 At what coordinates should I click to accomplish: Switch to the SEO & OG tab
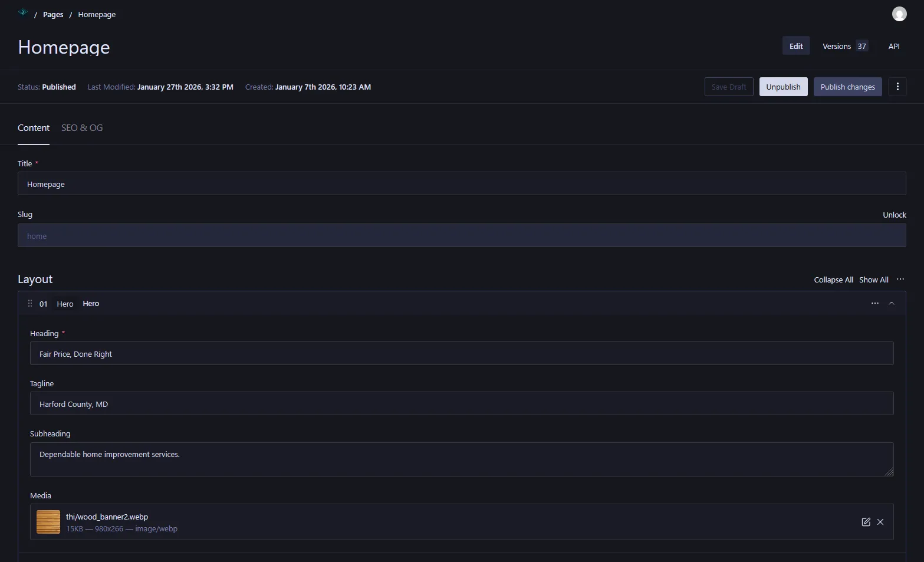[x=82, y=128]
